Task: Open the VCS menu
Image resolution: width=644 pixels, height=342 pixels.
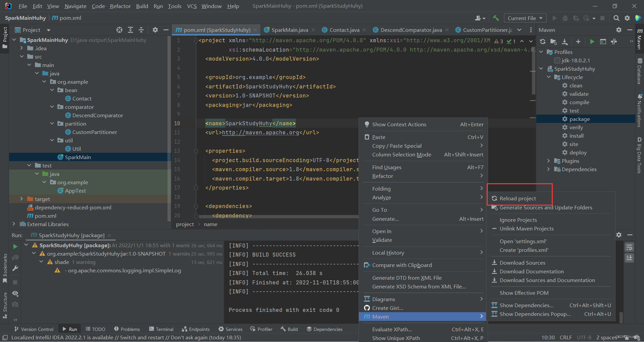Action: (x=192, y=6)
